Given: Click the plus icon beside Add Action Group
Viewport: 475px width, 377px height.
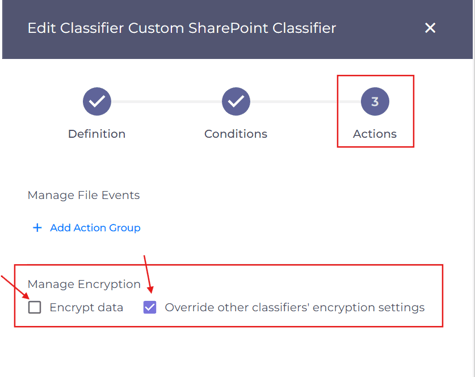Looking at the screenshot, I should click(x=37, y=228).
